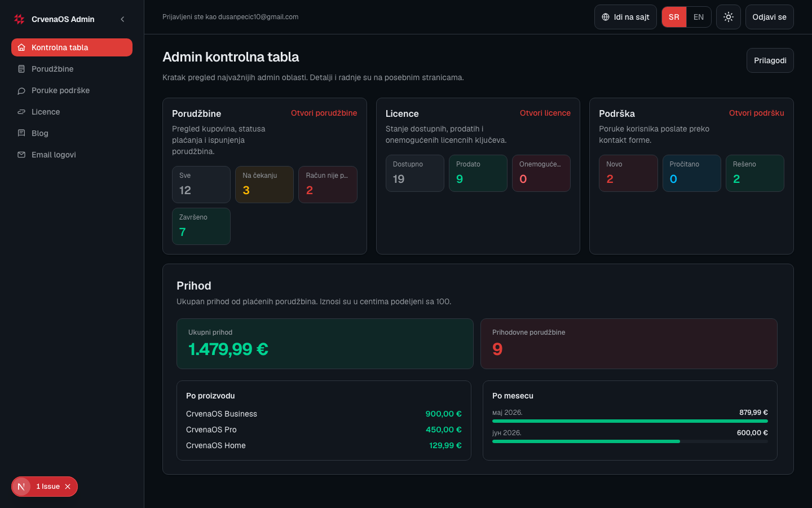Screen dimensions: 812x508
Task: Click the мај 2026 revenue bar
Action: pos(630,421)
